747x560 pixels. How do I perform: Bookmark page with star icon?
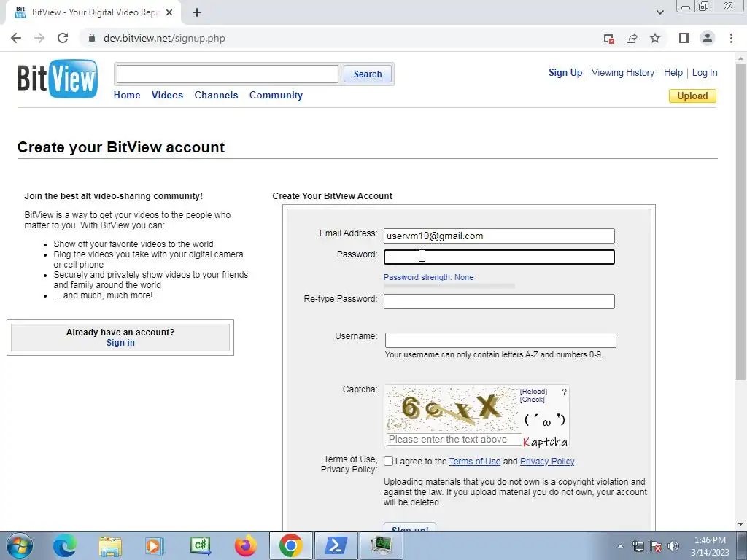(655, 38)
